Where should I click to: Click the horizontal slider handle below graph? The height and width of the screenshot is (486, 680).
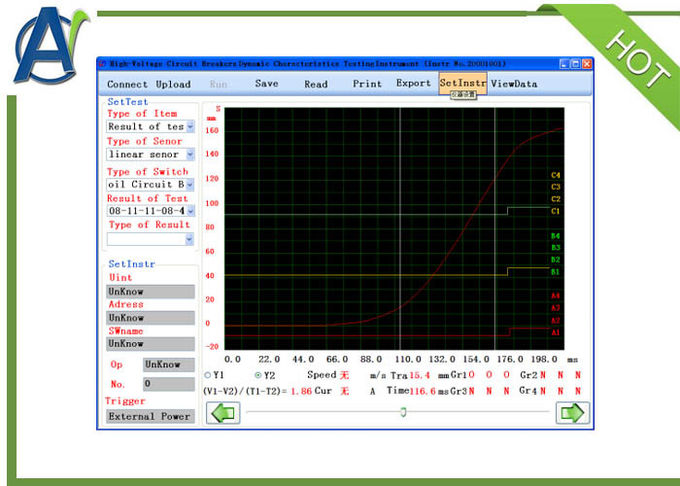click(x=402, y=412)
